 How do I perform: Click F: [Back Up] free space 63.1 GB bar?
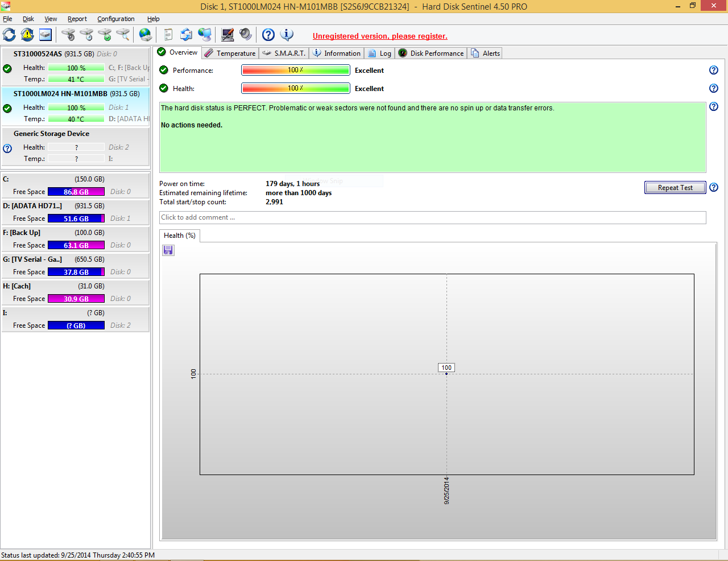76,245
